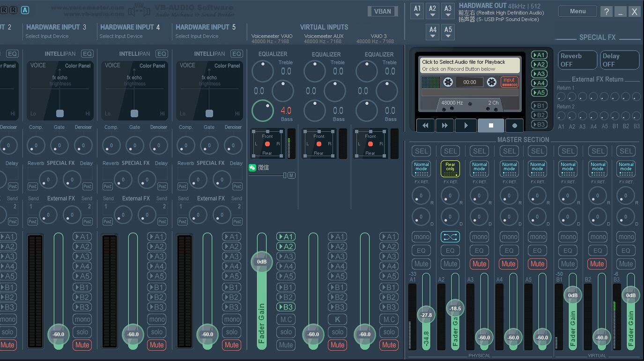Select an input device for Hardware Input 4
The width and height of the screenshot is (644, 361).
pyautogui.click(x=121, y=36)
